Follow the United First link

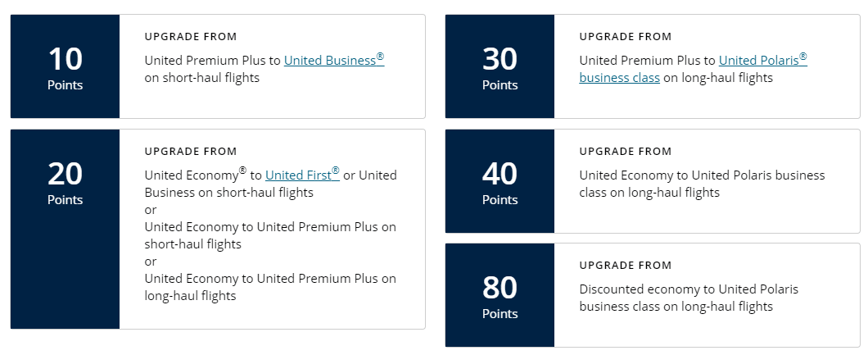click(x=301, y=175)
